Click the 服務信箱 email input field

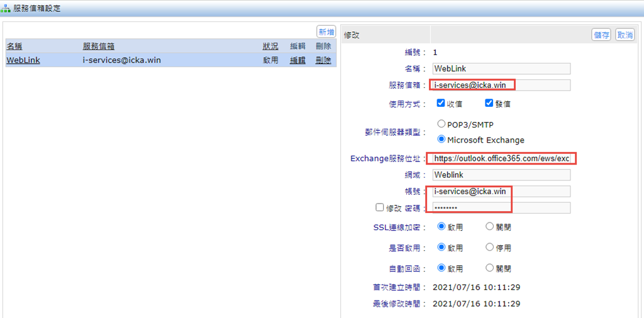tap(501, 85)
